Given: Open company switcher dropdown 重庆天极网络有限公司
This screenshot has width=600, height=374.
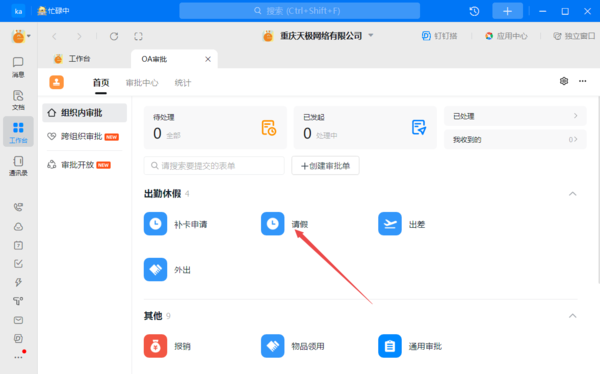Looking at the screenshot, I should (318, 36).
